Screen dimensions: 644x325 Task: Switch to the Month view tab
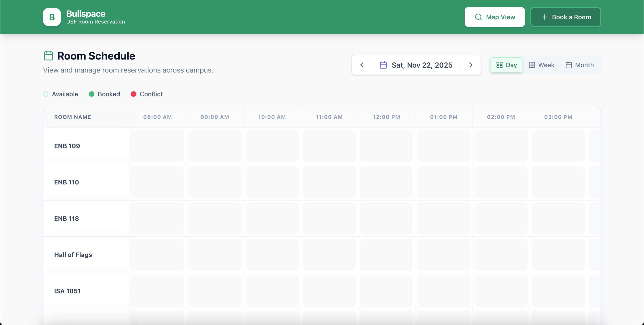(x=580, y=65)
